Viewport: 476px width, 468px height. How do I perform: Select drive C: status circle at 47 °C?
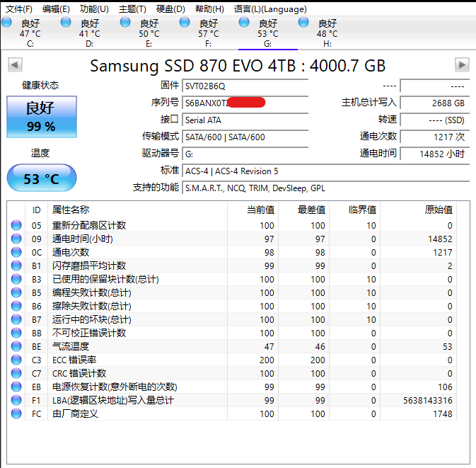coord(6,22)
